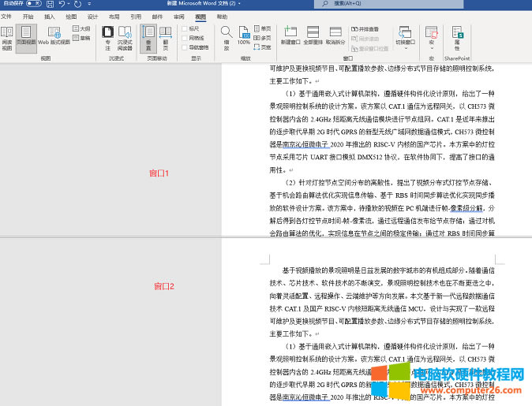Image resolution: width=532 pixels, height=406 pixels.
Task: Select Web 版式视图 layout icon
Action: pos(54,37)
